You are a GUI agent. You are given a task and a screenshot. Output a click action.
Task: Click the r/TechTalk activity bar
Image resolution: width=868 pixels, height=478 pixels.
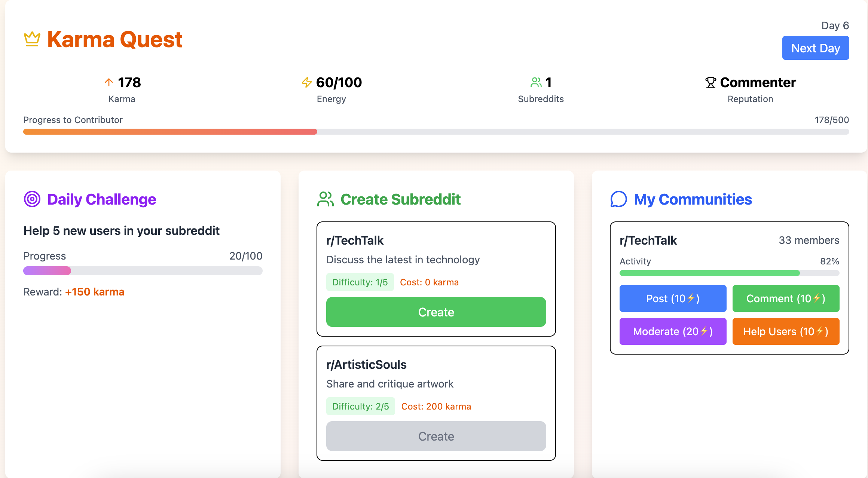click(x=729, y=273)
